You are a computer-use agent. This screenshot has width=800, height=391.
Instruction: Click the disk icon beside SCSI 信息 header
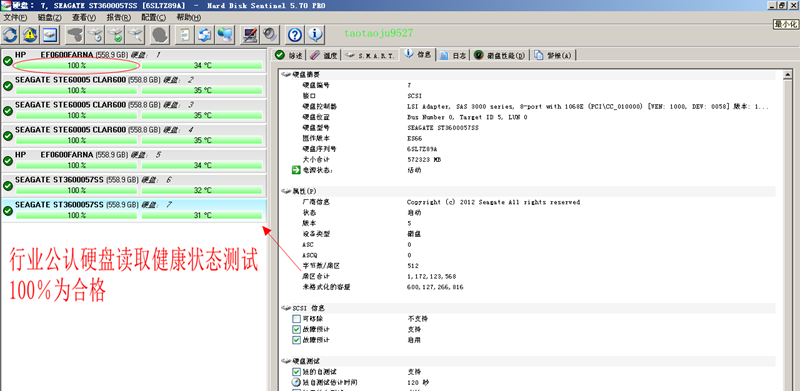point(286,308)
